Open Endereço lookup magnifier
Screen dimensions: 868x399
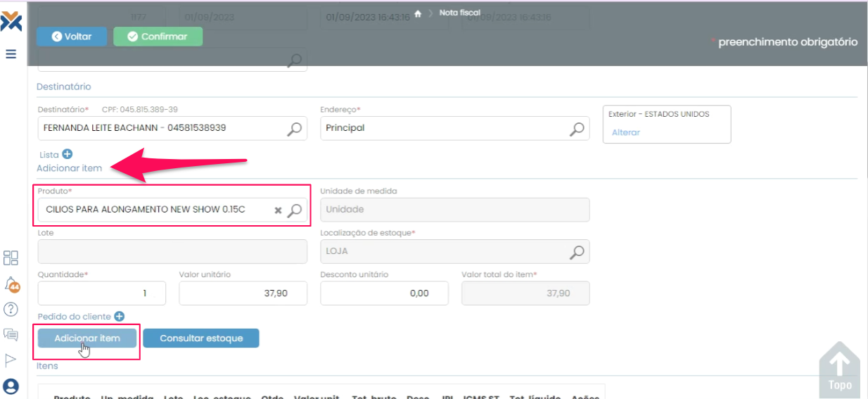click(x=577, y=129)
